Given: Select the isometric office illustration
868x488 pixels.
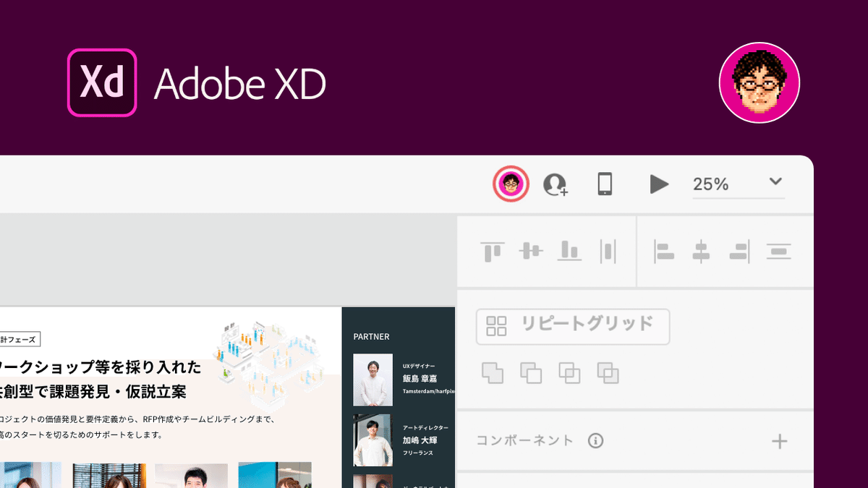Looking at the screenshot, I should point(268,365).
